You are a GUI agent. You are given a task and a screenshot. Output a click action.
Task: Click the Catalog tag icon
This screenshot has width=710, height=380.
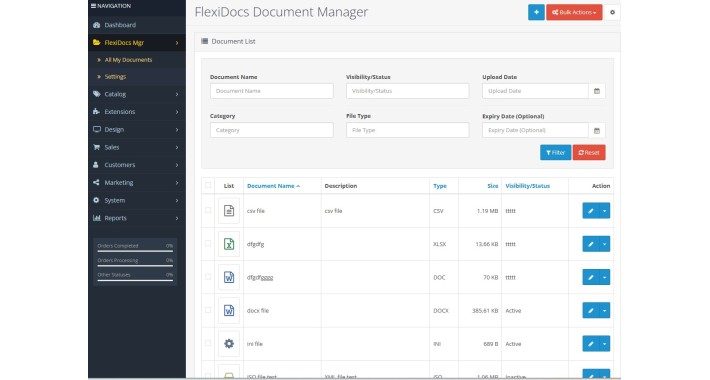(96, 94)
